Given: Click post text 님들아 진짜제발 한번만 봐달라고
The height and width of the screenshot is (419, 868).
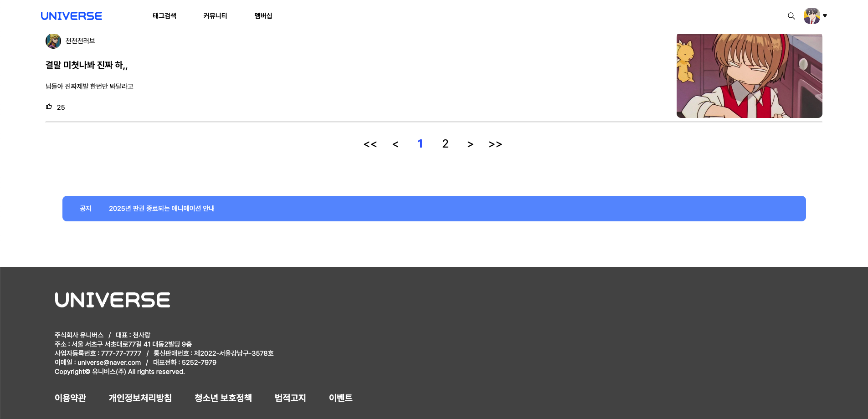Looking at the screenshot, I should 89,87.
